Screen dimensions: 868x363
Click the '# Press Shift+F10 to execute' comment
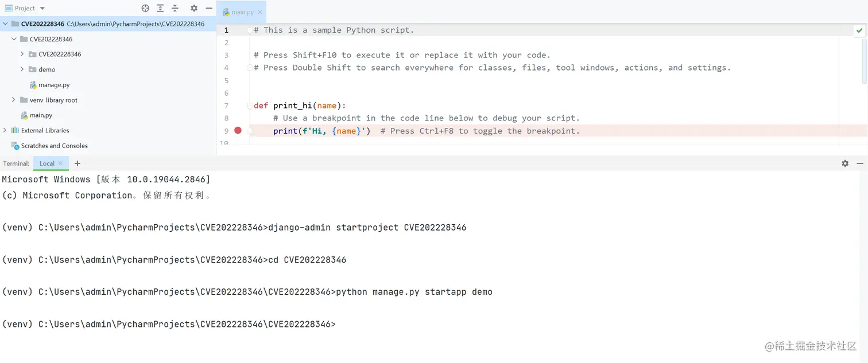click(402, 55)
